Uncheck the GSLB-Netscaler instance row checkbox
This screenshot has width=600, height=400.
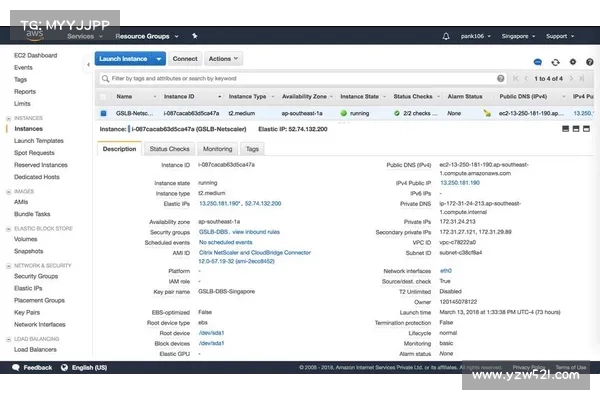coord(103,113)
